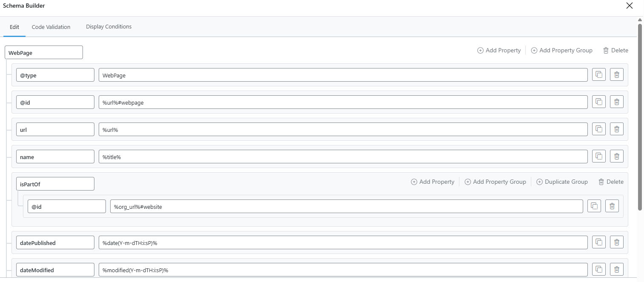Delete the dateModified property row
The height and width of the screenshot is (282, 644).
pyautogui.click(x=617, y=269)
